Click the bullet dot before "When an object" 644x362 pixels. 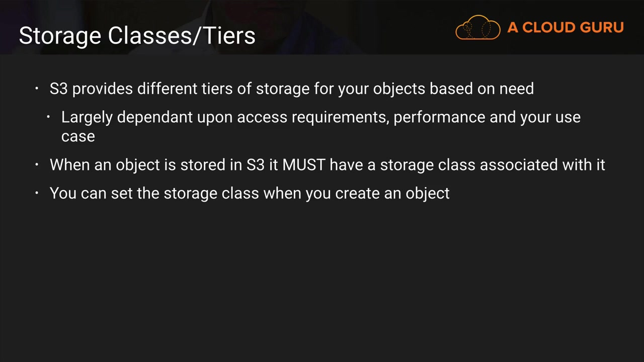point(37,165)
